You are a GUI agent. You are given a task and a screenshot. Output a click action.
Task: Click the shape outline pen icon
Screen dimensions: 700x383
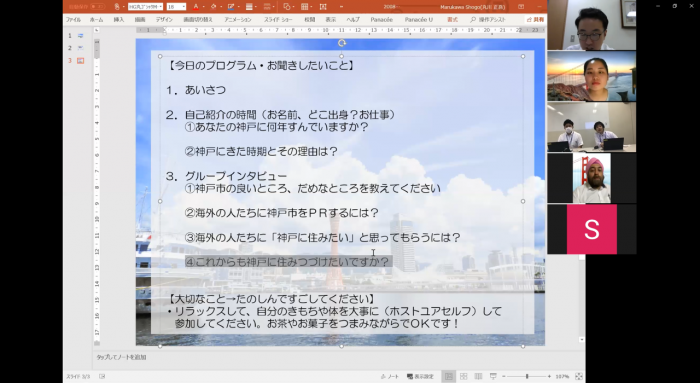point(231,7)
